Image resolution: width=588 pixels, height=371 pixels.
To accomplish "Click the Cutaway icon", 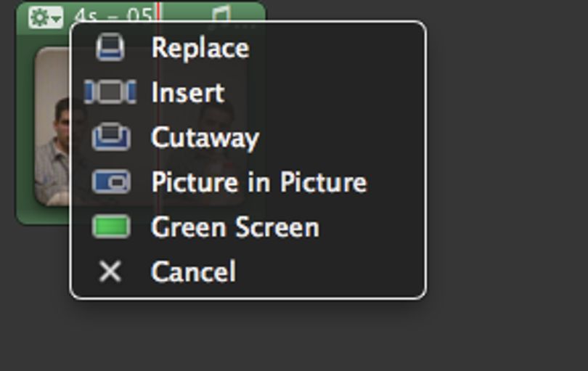I will pyautogui.click(x=111, y=137).
